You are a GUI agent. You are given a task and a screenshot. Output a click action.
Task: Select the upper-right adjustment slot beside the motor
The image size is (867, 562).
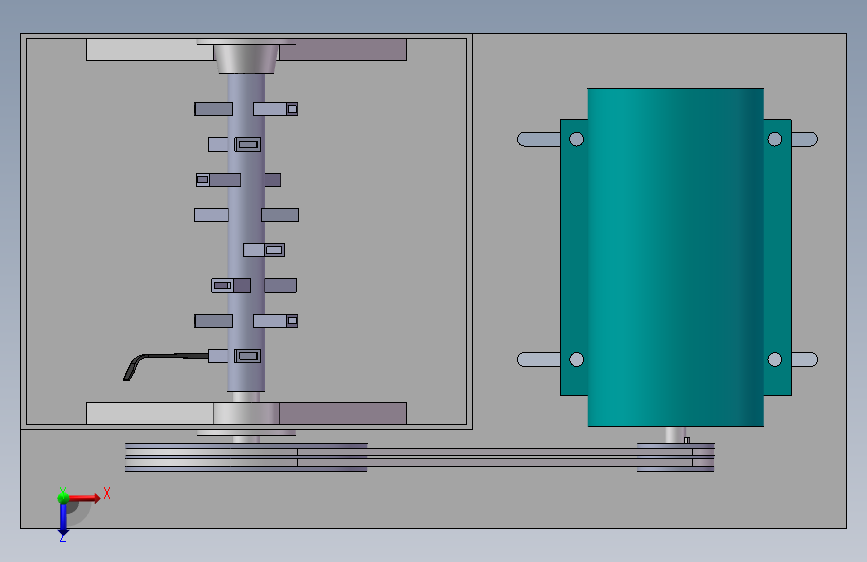point(805,139)
